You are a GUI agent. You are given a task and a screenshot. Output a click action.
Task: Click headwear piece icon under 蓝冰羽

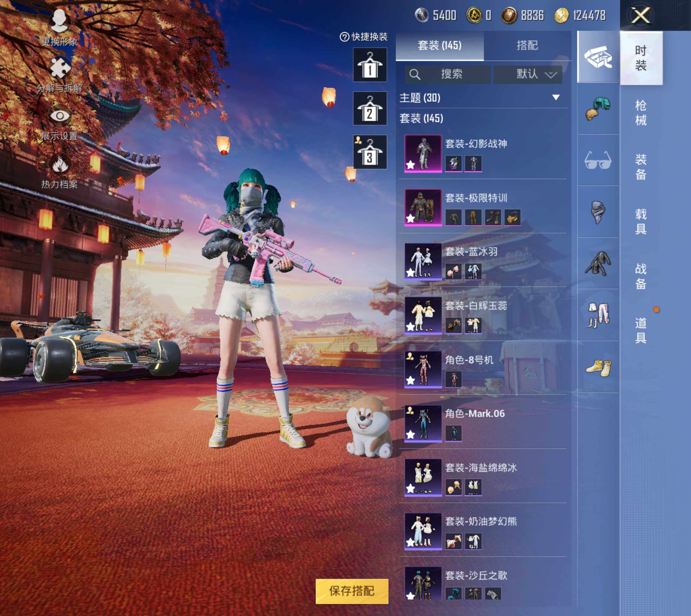click(453, 271)
